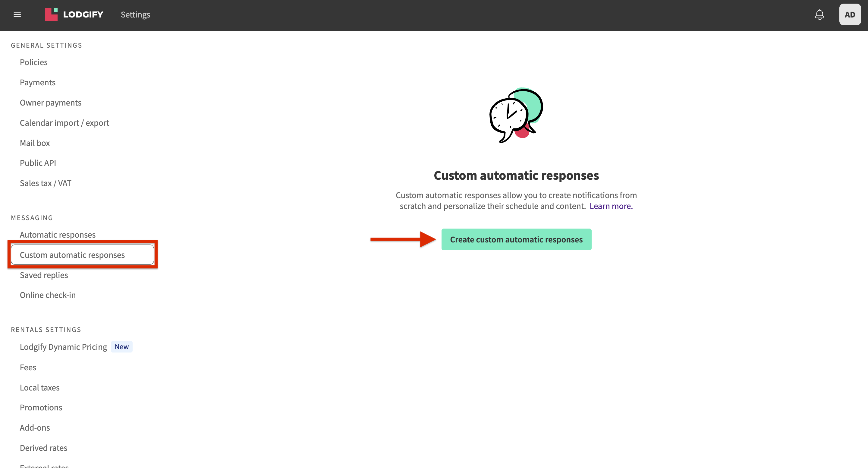
Task: Open Automatic responses
Action: point(58,234)
